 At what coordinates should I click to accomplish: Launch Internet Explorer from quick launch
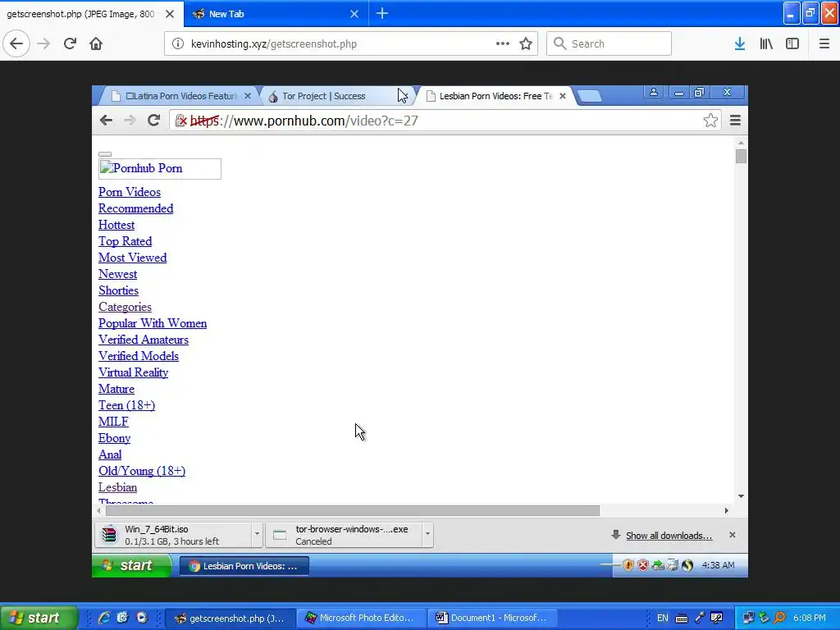coord(104,618)
